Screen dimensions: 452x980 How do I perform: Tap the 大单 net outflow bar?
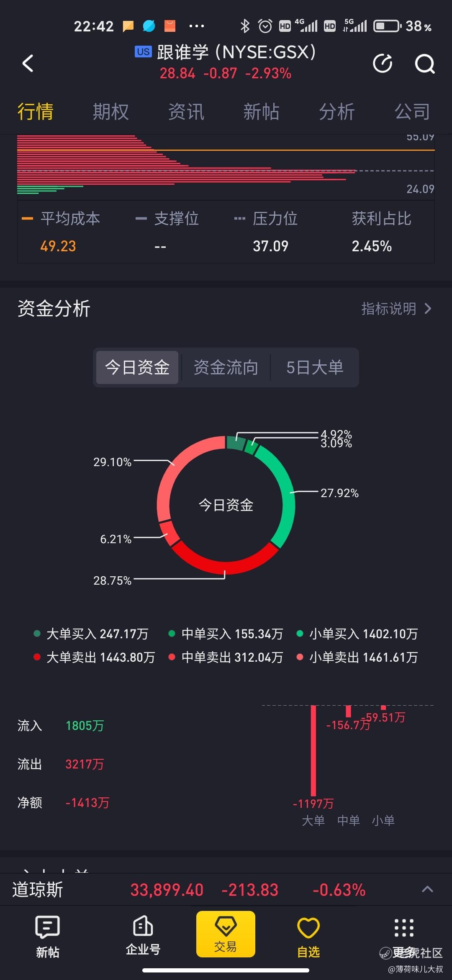(x=313, y=751)
